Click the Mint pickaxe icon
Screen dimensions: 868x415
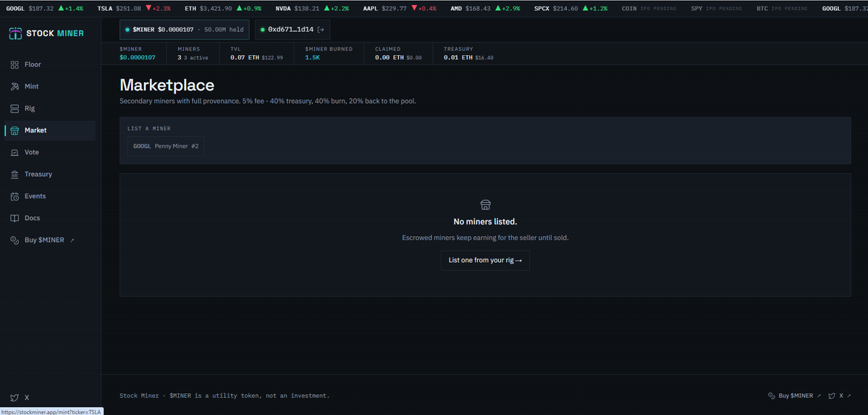15,86
